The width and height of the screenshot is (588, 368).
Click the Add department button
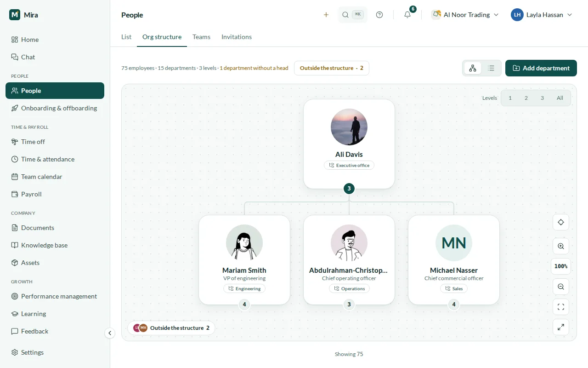(541, 68)
